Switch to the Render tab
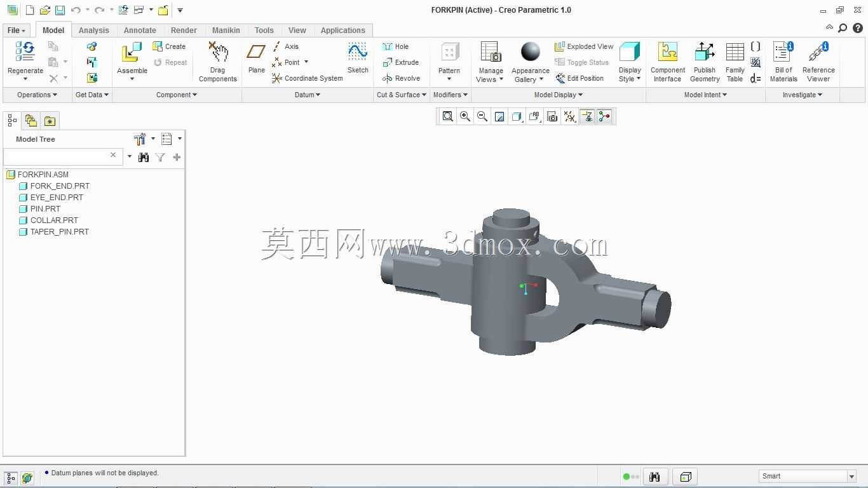 (184, 30)
